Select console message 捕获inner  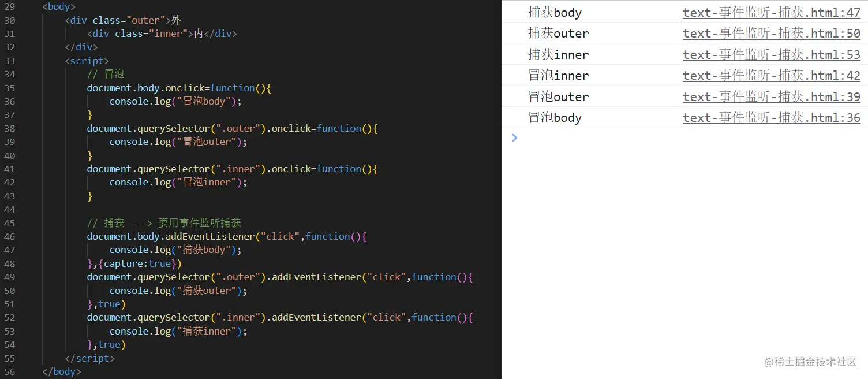(558, 55)
